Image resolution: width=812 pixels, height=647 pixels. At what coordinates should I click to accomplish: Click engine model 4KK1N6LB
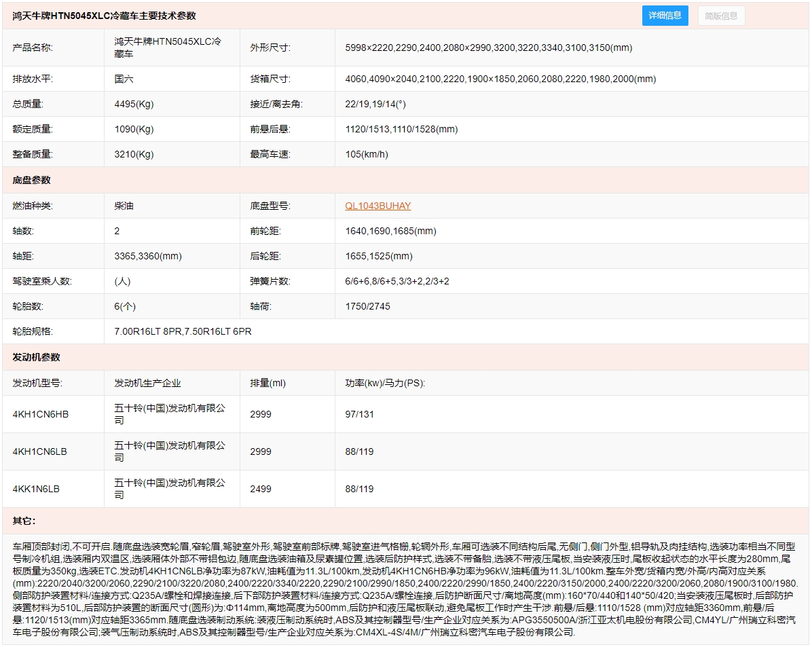pyautogui.click(x=36, y=489)
